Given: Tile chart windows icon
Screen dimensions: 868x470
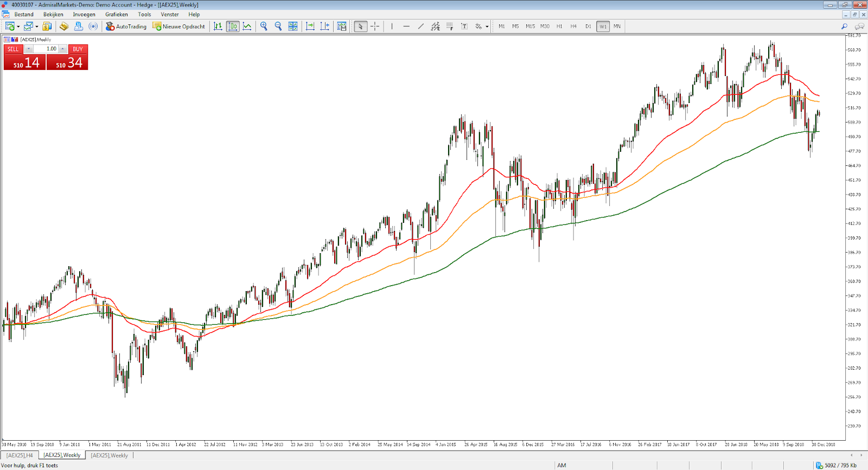Looking at the screenshot, I should pyautogui.click(x=293, y=26).
